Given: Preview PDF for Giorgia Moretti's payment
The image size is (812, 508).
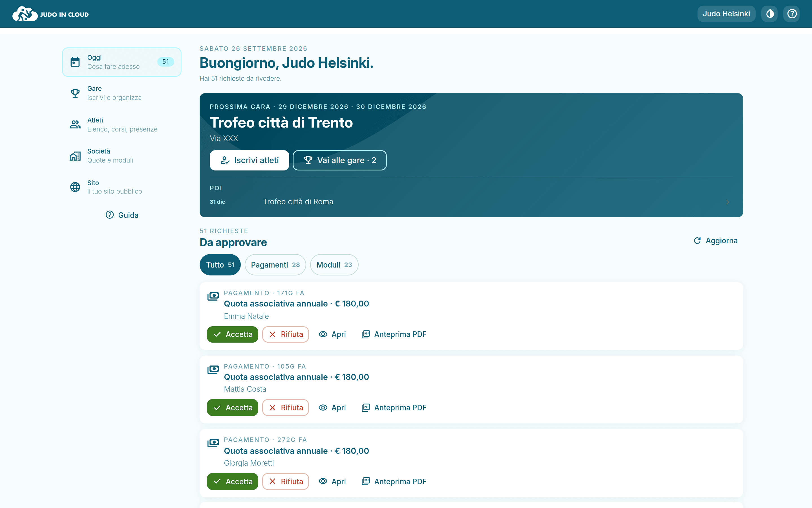Looking at the screenshot, I should pyautogui.click(x=394, y=481).
